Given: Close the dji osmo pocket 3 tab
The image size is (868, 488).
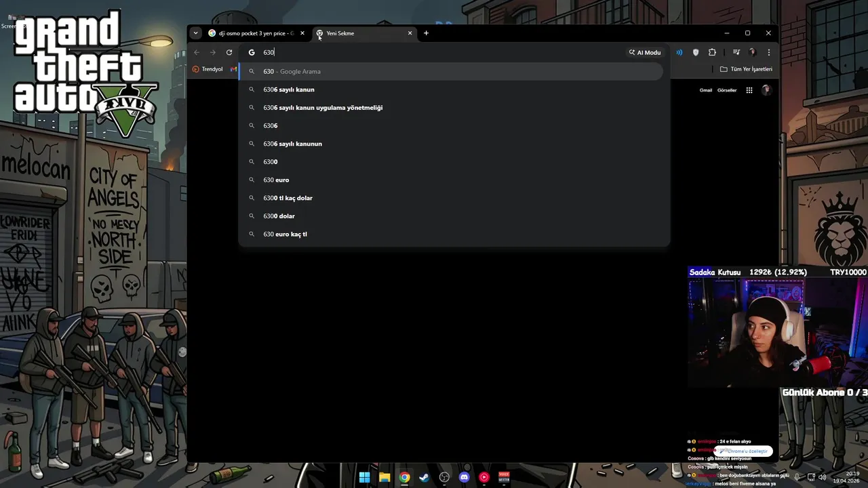Looking at the screenshot, I should [x=302, y=33].
